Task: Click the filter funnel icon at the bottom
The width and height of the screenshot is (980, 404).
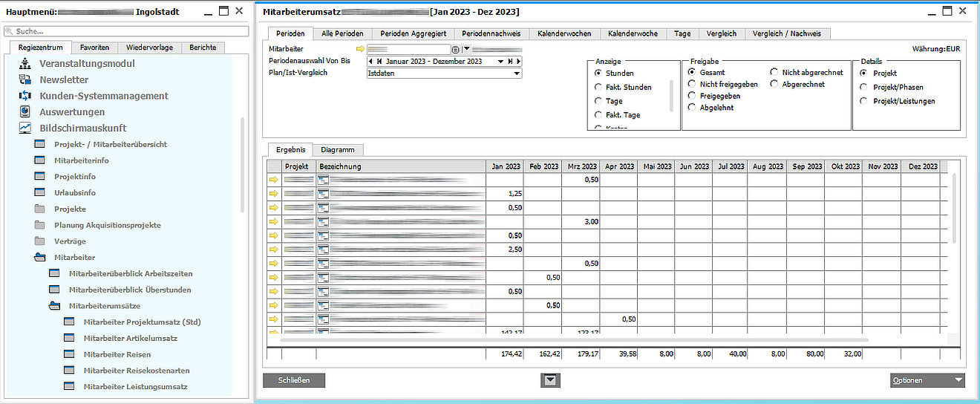Action: tap(550, 380)
